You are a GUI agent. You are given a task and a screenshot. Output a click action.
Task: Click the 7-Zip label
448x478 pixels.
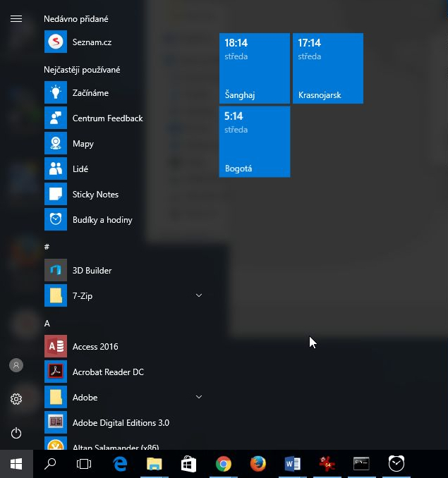pyautogui.click(x=83, y=296)
